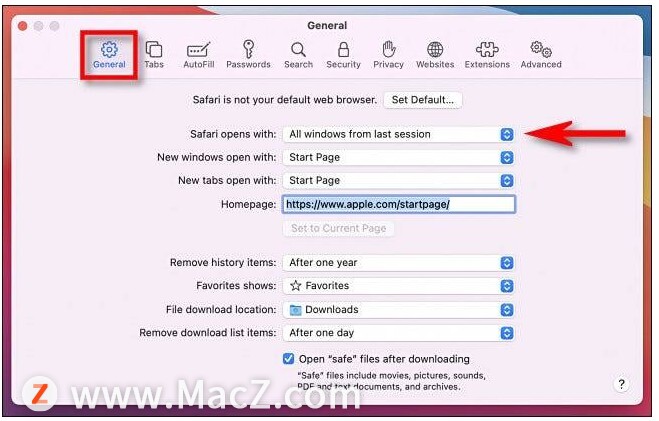Expand the Safari opens with dropdown

(x=398, y=134)
